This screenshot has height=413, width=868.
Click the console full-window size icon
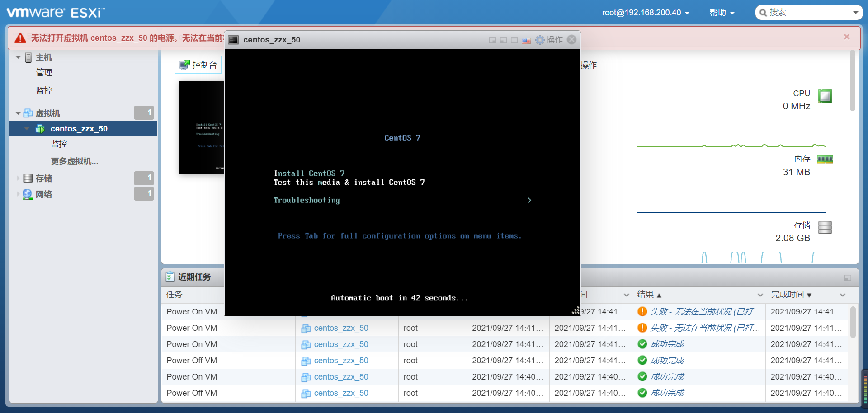(x=514, y=40)
